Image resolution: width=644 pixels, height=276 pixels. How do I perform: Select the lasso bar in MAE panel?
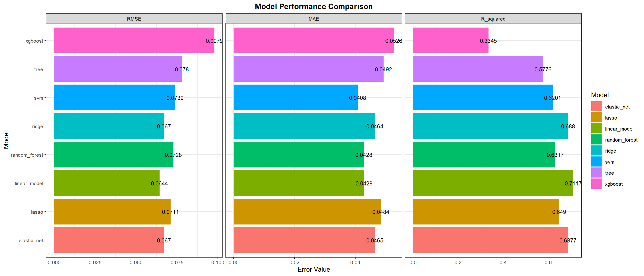305,212
